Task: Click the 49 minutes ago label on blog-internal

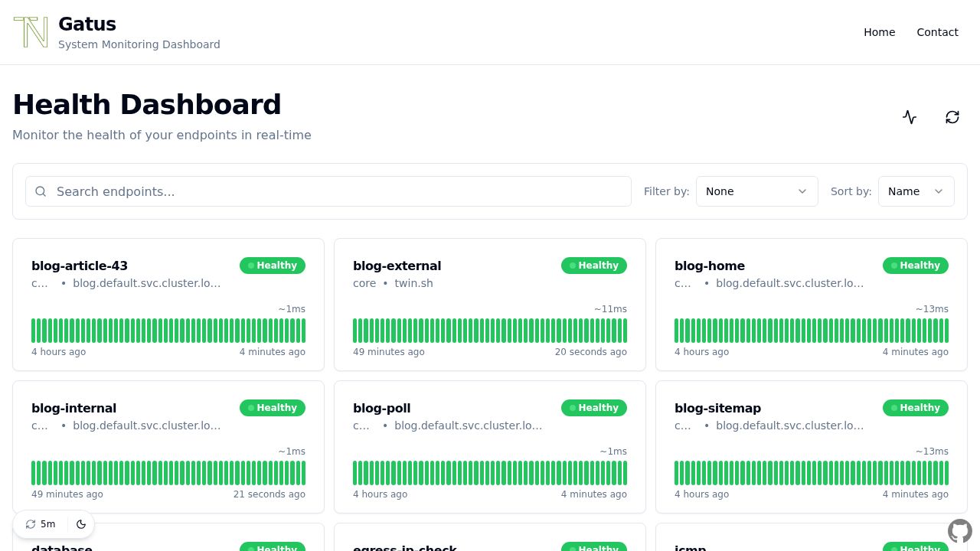Action: 67,494
